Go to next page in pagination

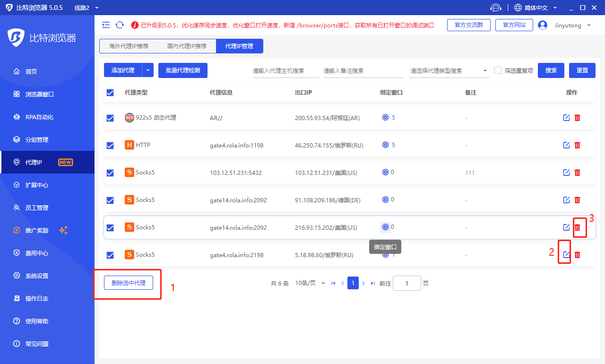point(363,283)
